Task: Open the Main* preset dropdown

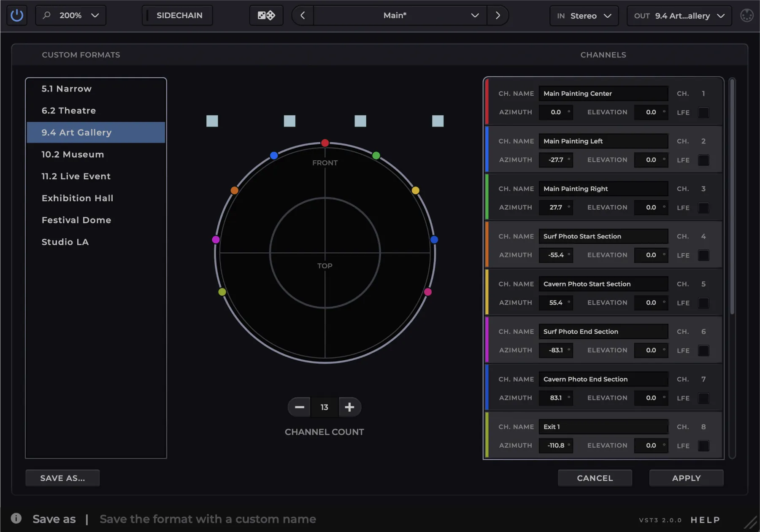Action: pyautogui.click(x=400, y=16)
